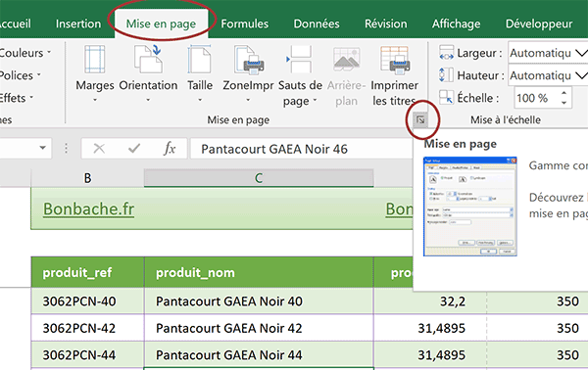Switch to the Insertion tab
This screenshot has width=588, height=370.
[x=78, y=23]
